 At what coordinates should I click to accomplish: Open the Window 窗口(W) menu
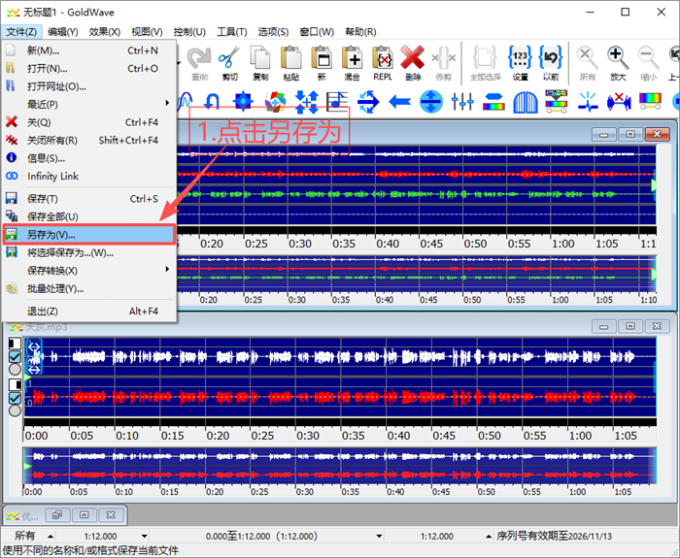click(x=317, y=32)
